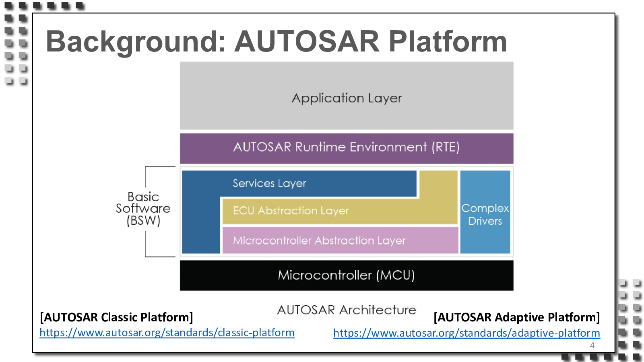The width and height of the screenshot is (644, 362).
Task: Select the 'AUTOSAR Architecture' caption
Action: point(347,310)
